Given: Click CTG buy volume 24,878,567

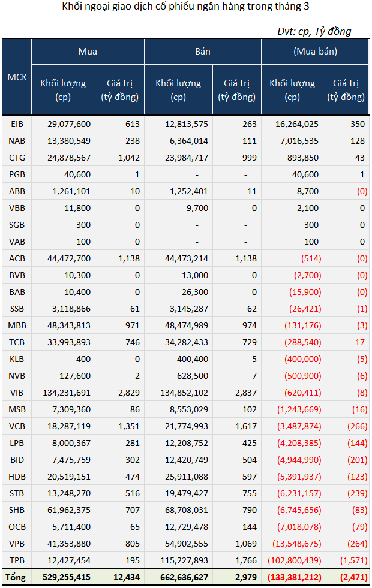Looking at the screenshot, I should click(69, 158).
